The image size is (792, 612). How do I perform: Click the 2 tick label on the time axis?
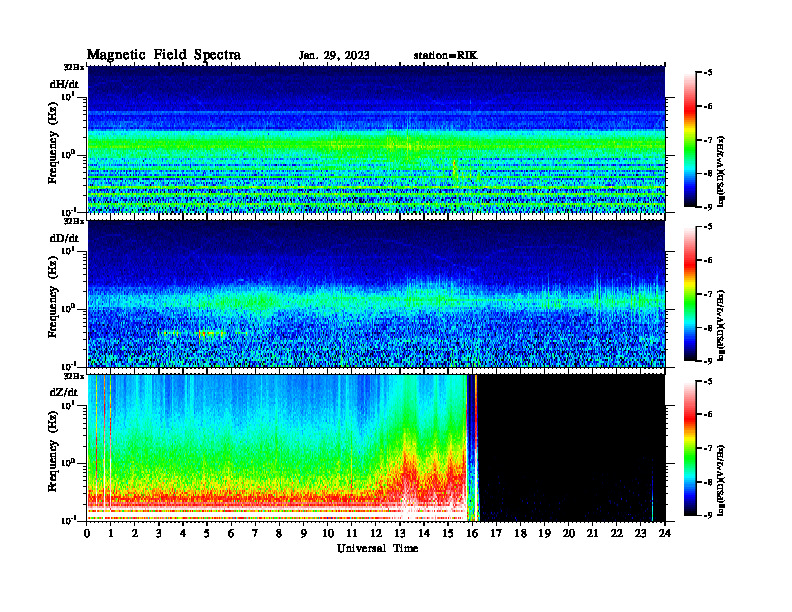pyautogui.click(x=135, y=534)
